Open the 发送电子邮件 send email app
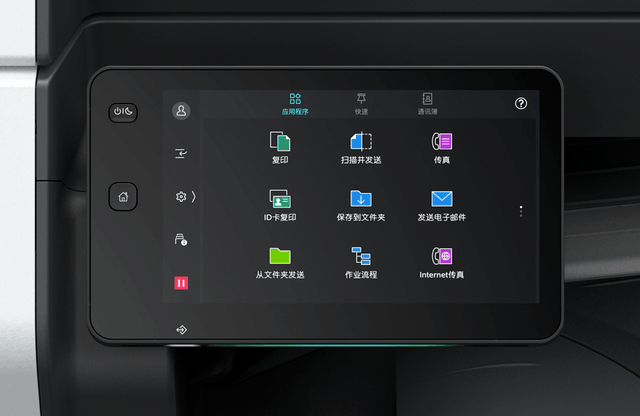This screenshot has width=640, height=416. (442, 205)
